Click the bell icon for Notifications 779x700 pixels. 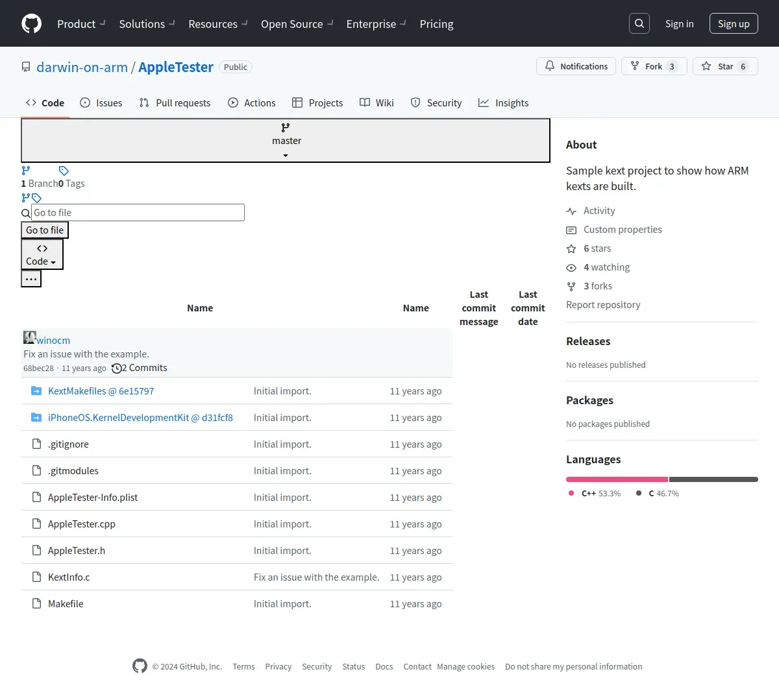[550, 66]
